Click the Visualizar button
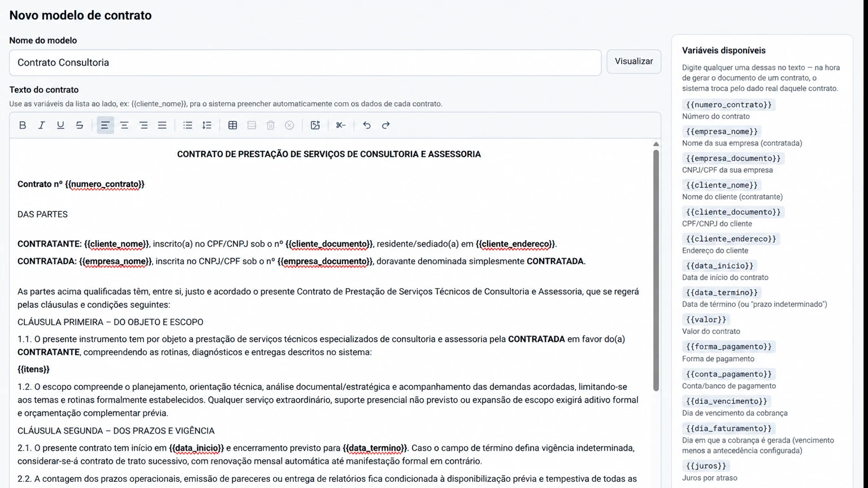 634,62
